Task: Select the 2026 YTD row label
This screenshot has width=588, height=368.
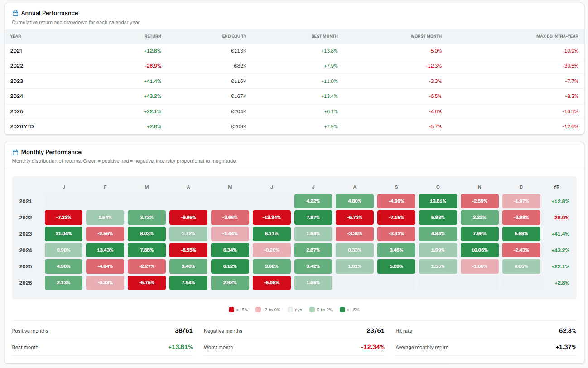Action: 22,126
